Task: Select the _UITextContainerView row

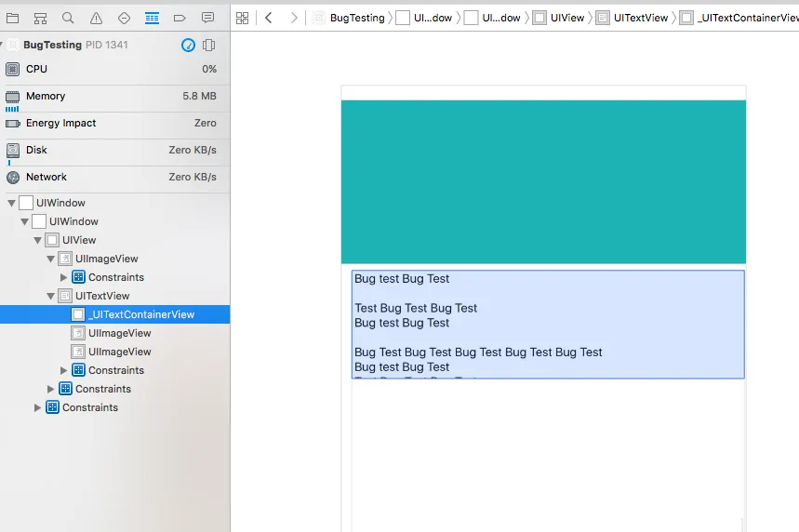Action: (x=115, y=314)
